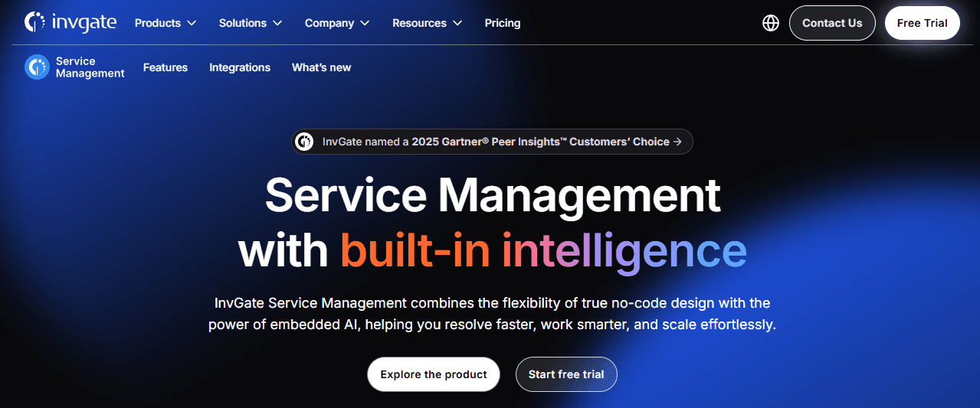Click the arrow on the Gartner banner

(x=677, y=142)
